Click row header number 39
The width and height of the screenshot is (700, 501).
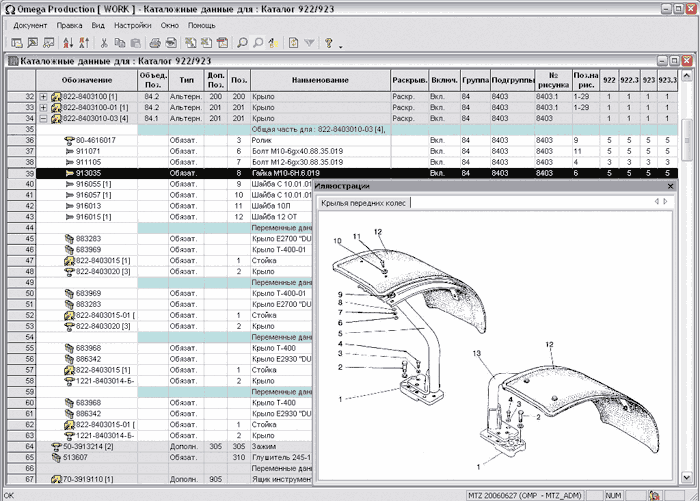click(21, 173)
